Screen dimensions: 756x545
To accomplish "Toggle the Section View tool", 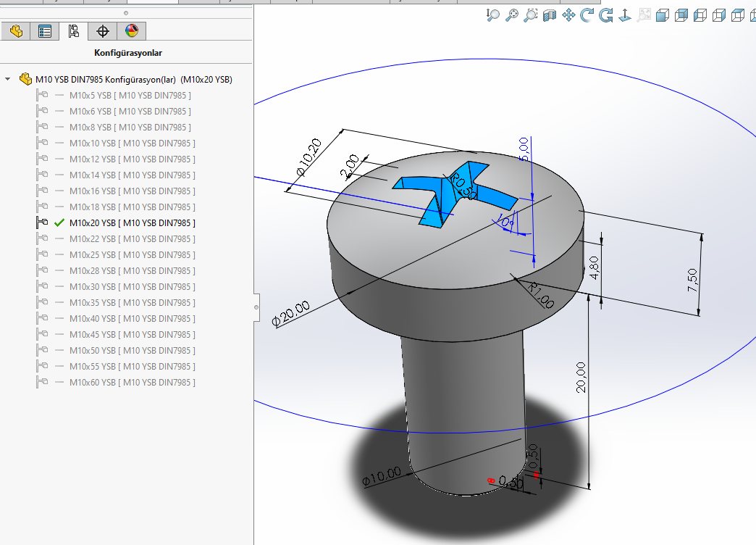I will (550, 15).
